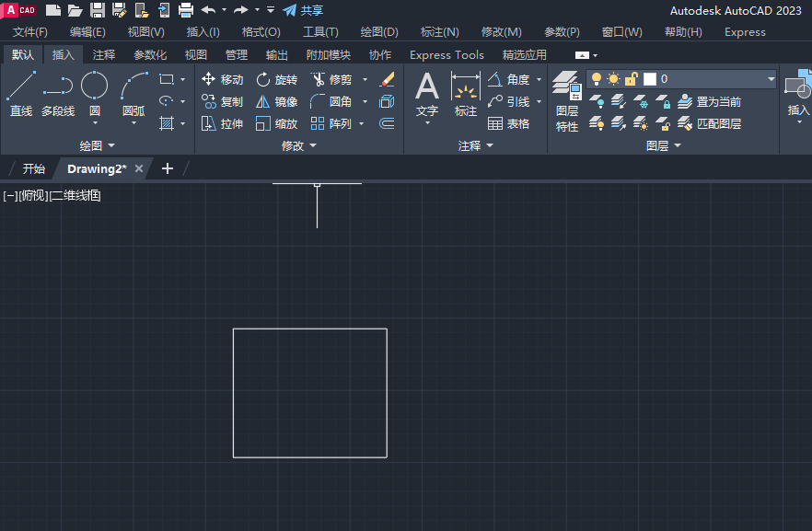The width and height of the screenshot is (812, 531).
Task: Click the white layer color swatch
Action: [649, 79]
